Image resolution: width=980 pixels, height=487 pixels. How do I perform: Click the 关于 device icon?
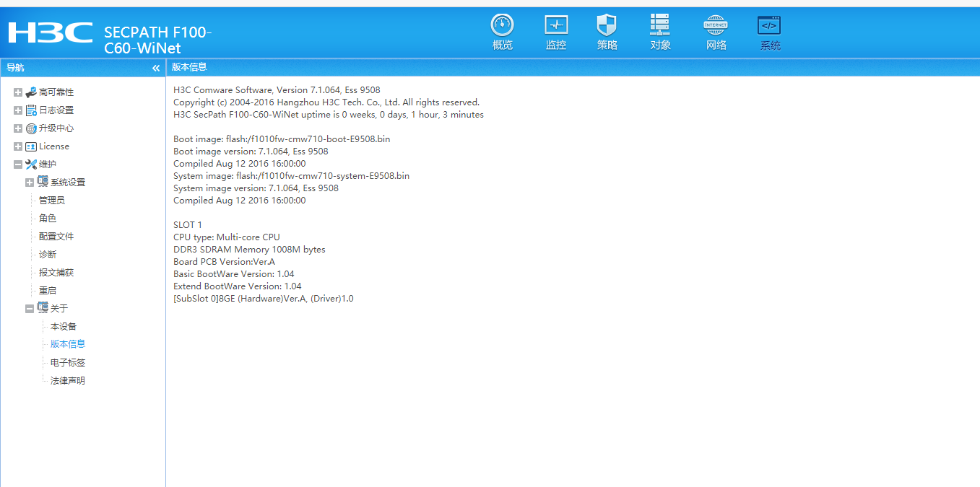(43, 308)
